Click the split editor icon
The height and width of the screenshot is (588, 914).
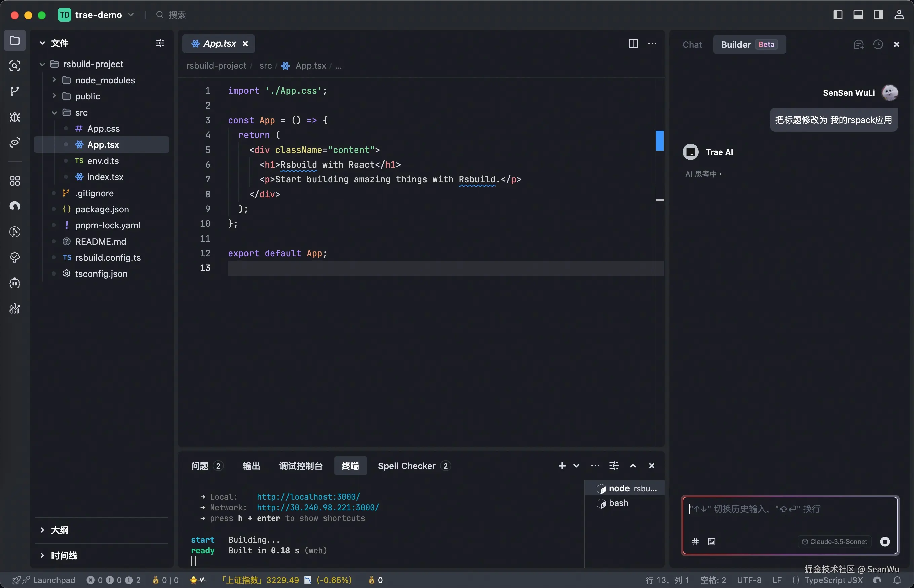(x=633, y=44)
